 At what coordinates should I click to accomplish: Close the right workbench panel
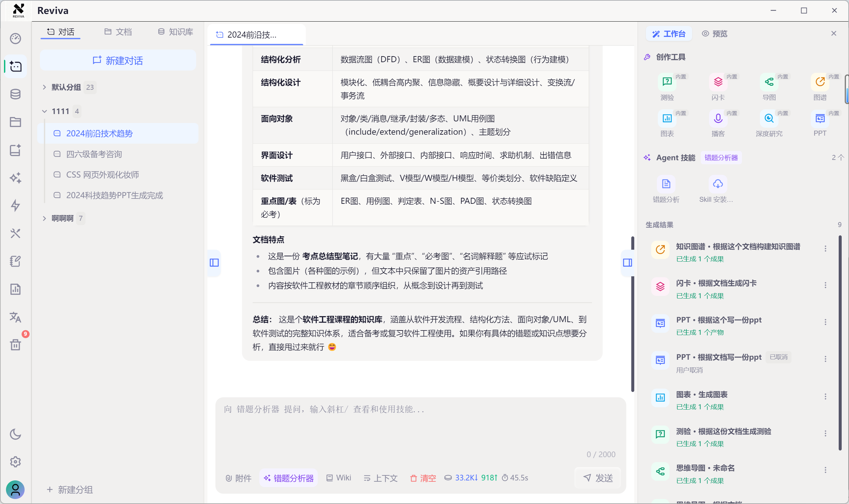[x=833, y=33]
